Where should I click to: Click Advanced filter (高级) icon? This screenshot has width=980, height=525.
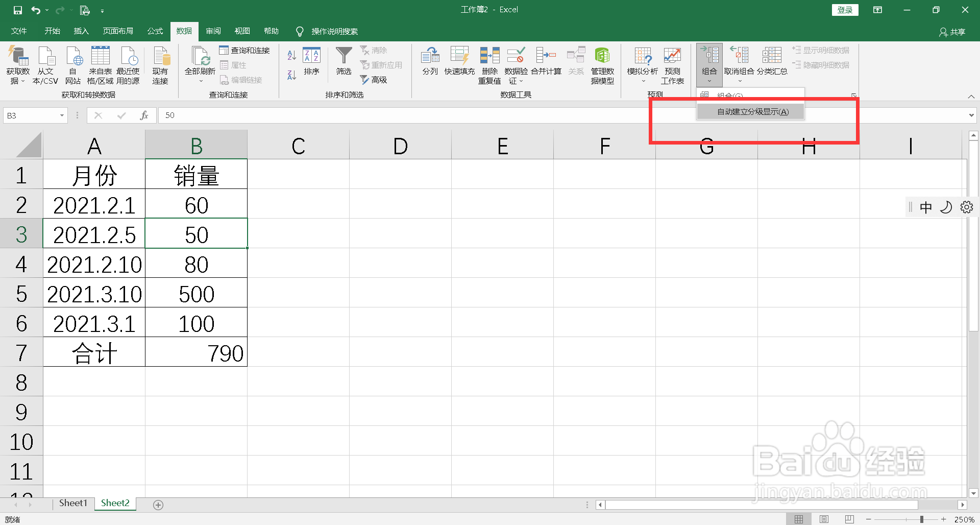pyautogui.click(x=374, y=80)
